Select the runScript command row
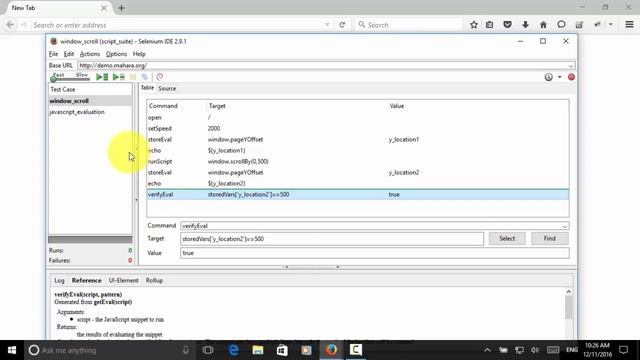Viewport: 640px width, 360px height. pyautogui.click(x=358, y=162)
